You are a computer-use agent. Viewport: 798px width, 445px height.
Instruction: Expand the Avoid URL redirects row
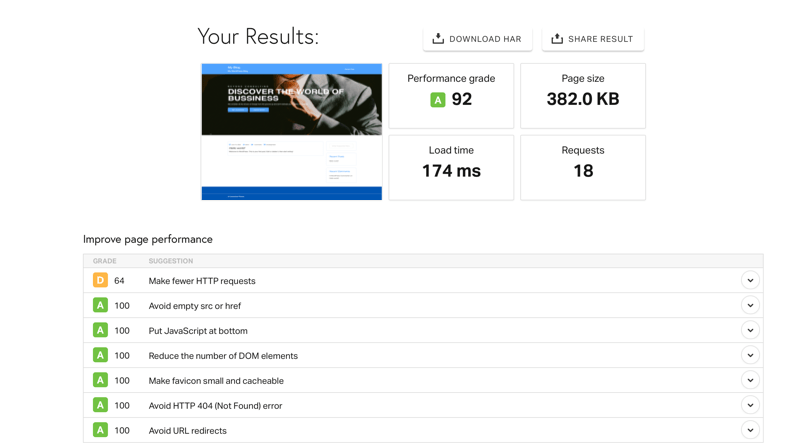[750, 430]
